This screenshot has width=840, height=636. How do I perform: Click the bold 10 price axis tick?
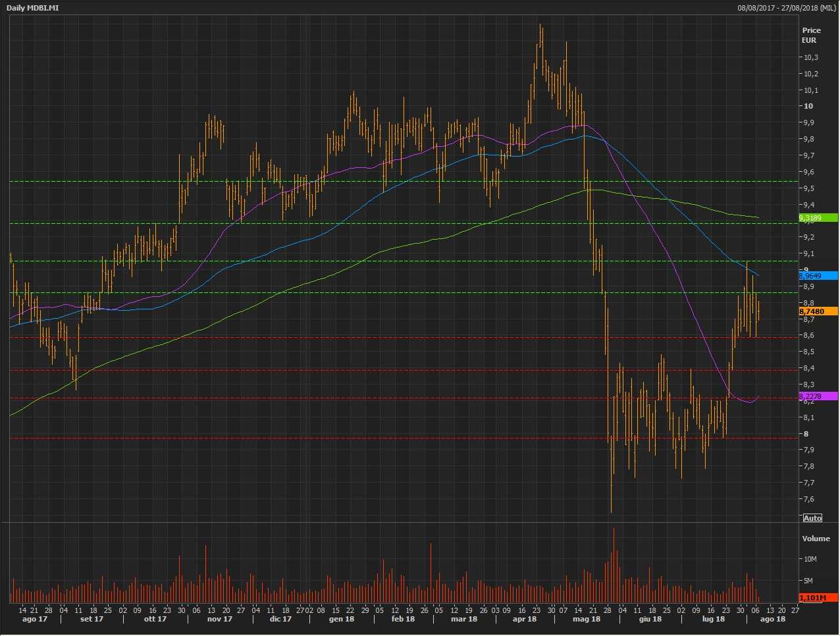(808, 106)
